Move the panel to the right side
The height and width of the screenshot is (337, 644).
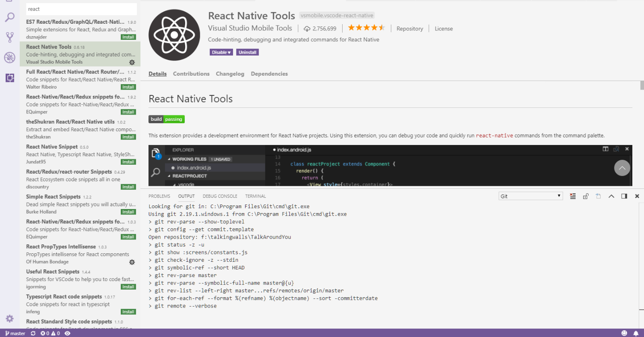coord(624,196)
